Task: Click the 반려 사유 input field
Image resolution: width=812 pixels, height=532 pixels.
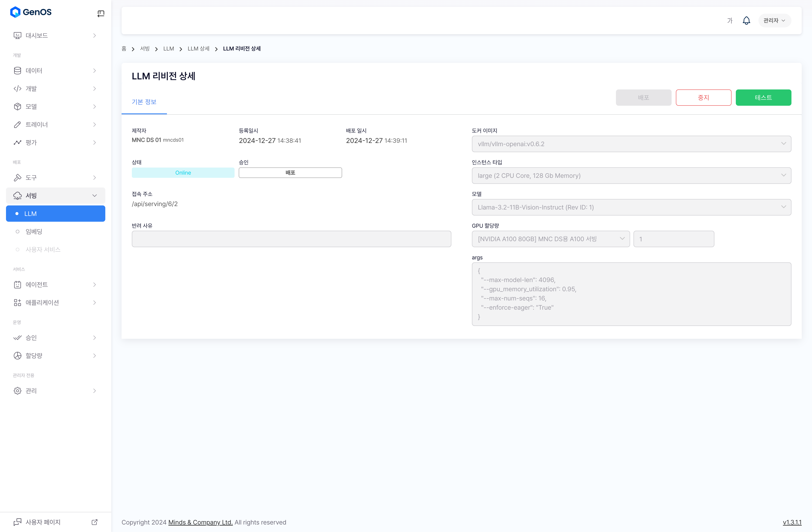Action: coord(291,239)
